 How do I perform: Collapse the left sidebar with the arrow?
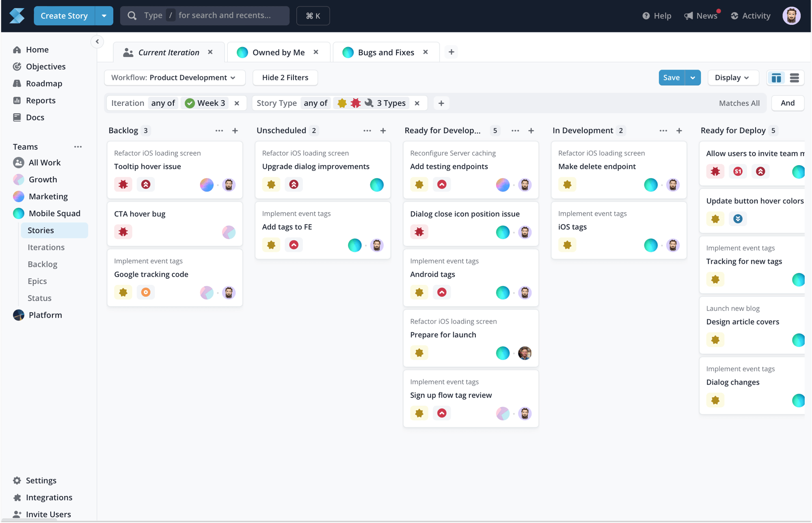[97, 41]
